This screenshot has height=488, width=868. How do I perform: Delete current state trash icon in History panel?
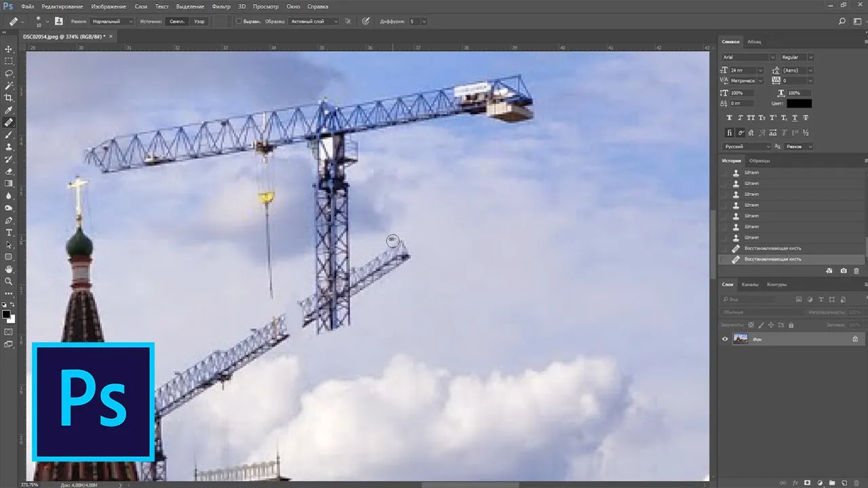[856, 271]
